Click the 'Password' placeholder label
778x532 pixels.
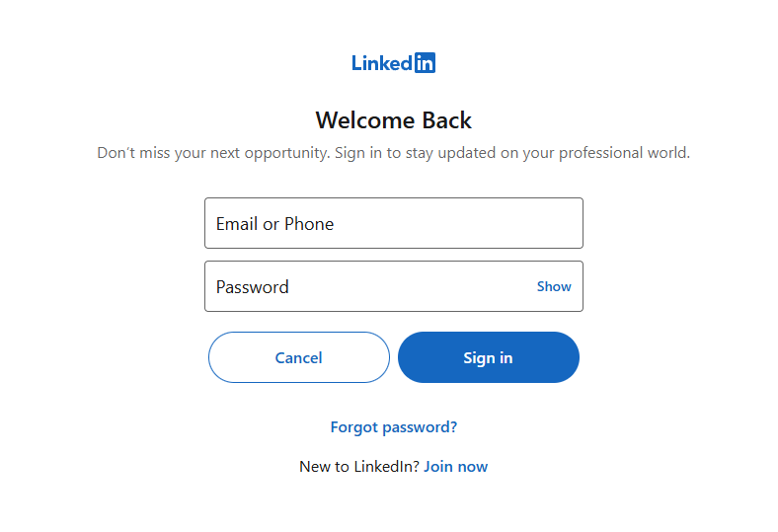tap(253, 287)
